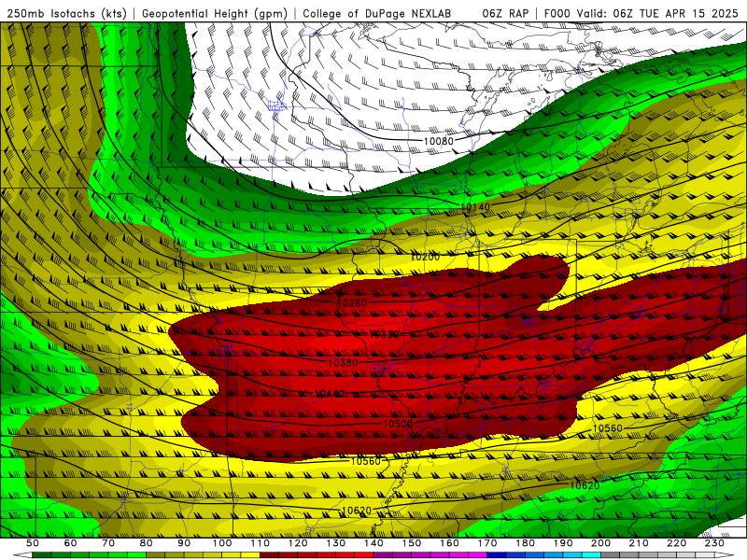Viewport: 747px width, 560px height.
Task: Click the 180 value on the color scale
Action: click(526, 543)
